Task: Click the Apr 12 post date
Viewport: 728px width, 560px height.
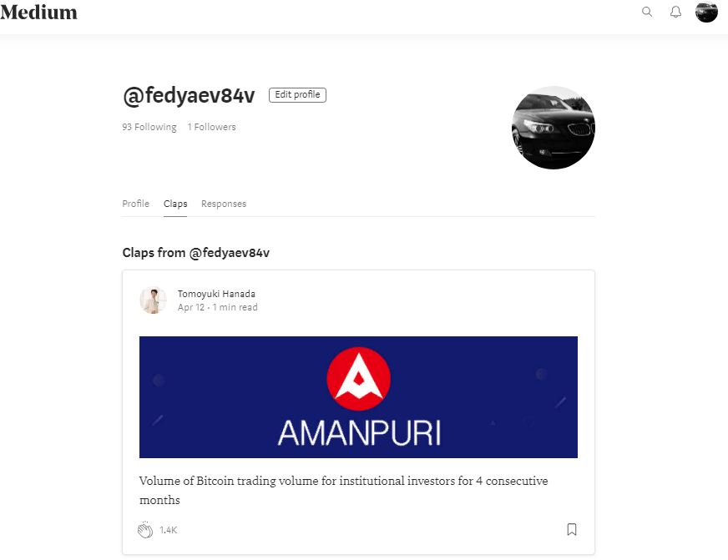Action: [191, 307]
